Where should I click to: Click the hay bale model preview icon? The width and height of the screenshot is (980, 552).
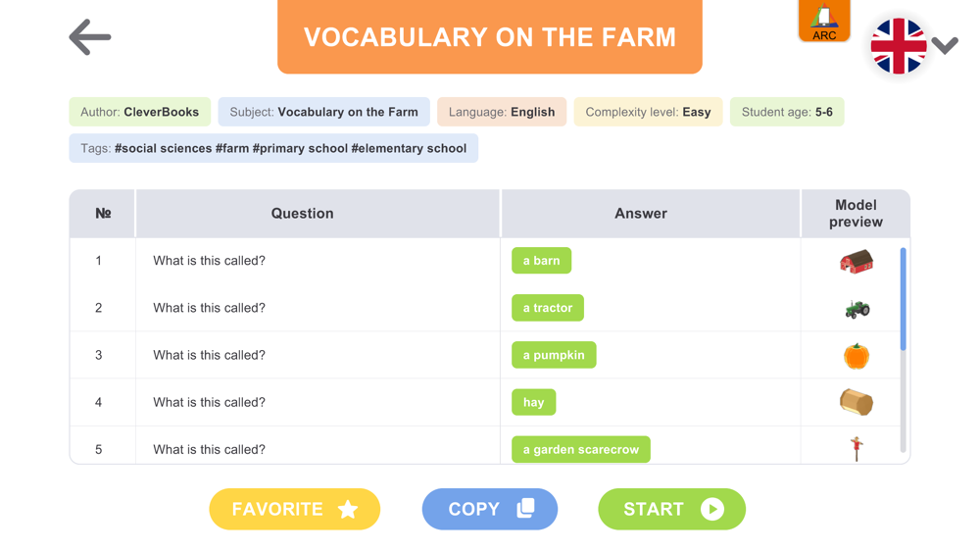(857, 403)
